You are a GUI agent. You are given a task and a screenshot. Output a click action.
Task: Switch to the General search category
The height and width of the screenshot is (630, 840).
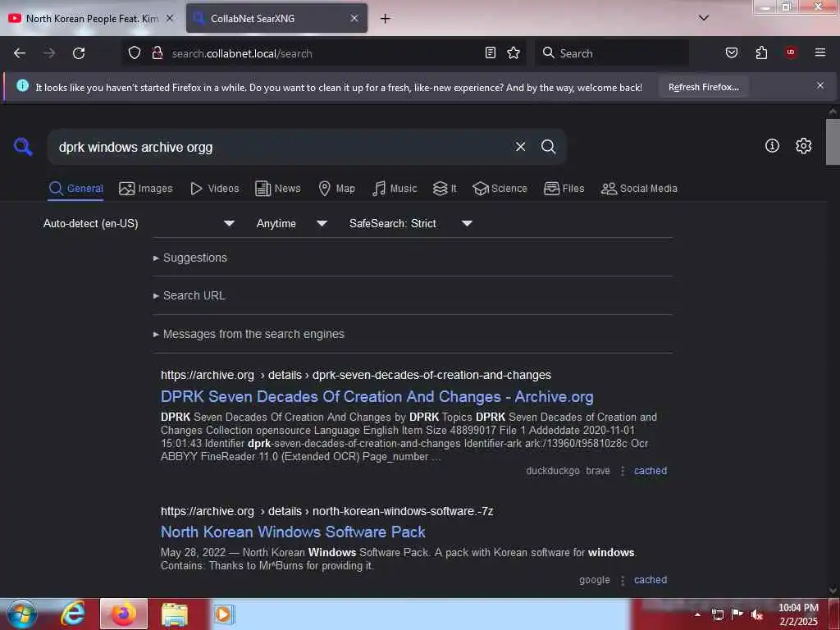click(x=75, y=189)
